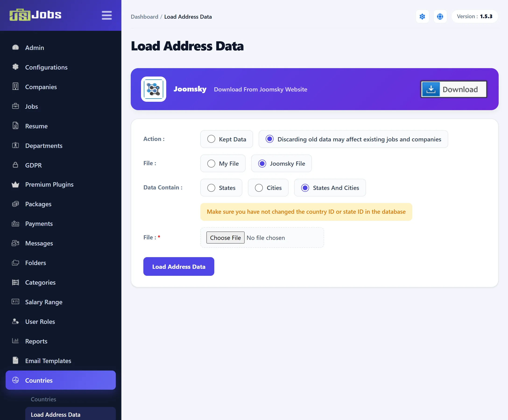Click the Download From Joomsky Website text
This screenshot has width=508, height=420.
tap(261, 89)
